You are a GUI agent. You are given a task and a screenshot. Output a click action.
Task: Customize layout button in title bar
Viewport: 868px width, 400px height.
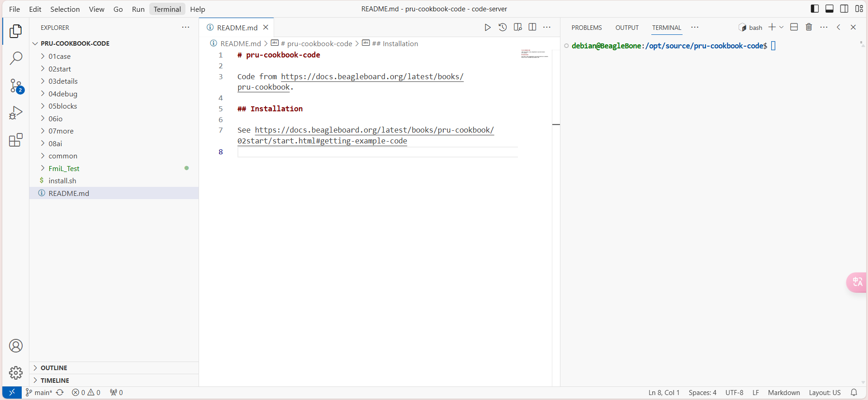pyautogui.click(x=859, y=9)
